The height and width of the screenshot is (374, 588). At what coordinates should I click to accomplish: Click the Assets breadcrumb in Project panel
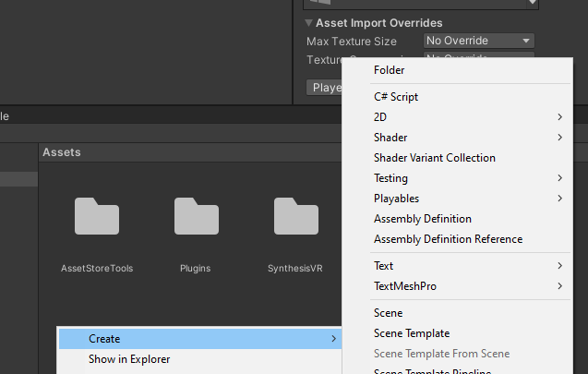tap(62, 152)
